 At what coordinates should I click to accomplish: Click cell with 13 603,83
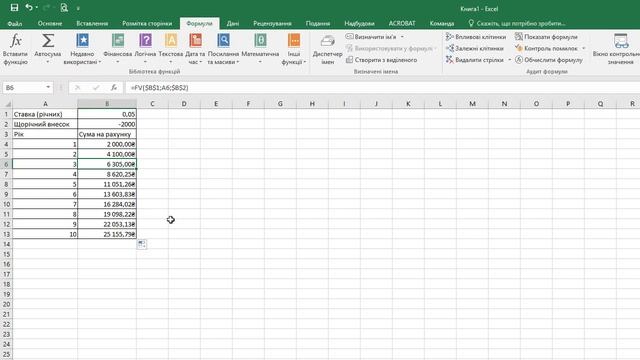click(x=107, y=194)
